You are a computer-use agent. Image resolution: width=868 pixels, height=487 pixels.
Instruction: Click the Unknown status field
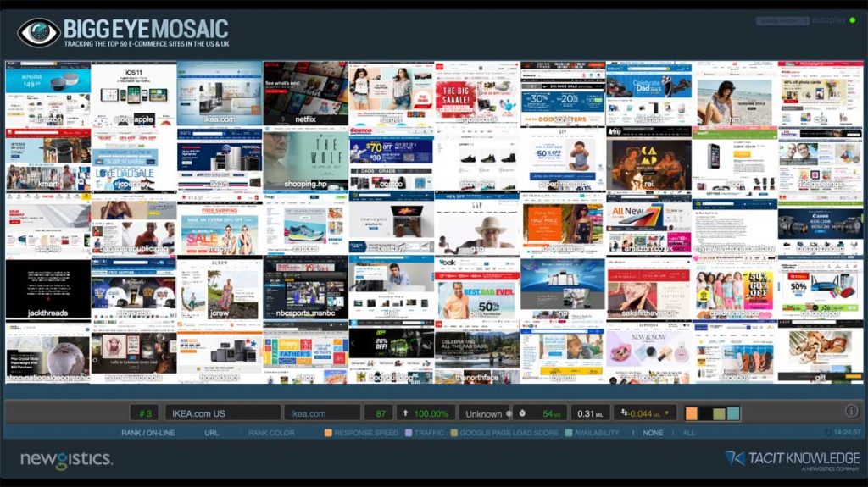pyautogui.click(x=483, y=413)
